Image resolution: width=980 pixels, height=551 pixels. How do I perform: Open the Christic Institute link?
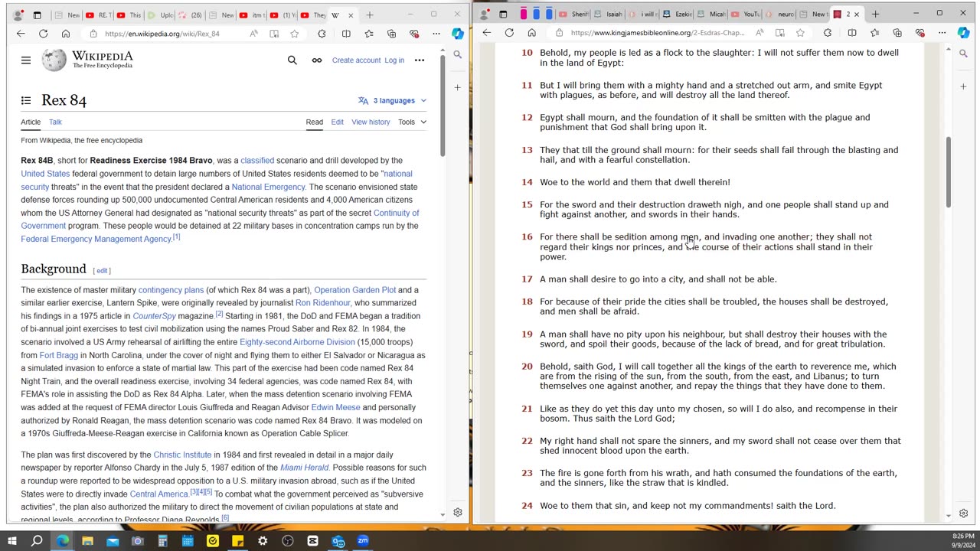click(182, 455)
